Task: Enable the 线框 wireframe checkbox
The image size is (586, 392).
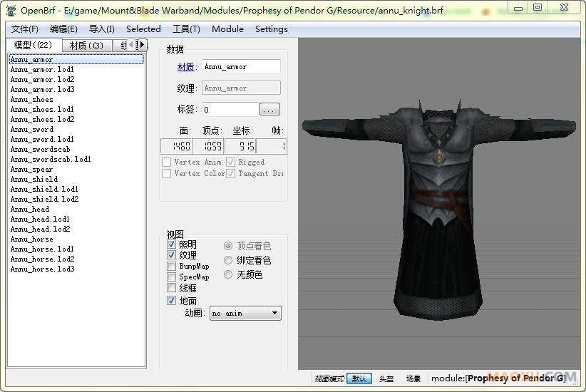Action: coord(171,288)
